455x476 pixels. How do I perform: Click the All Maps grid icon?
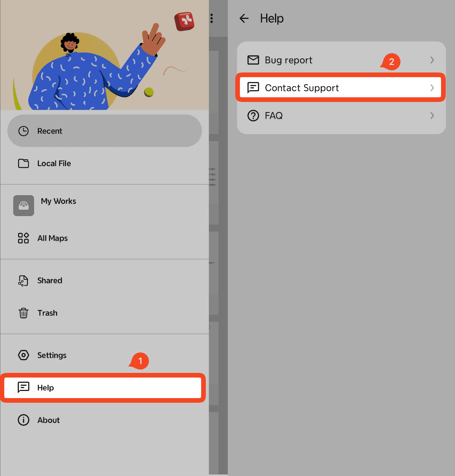24,238
